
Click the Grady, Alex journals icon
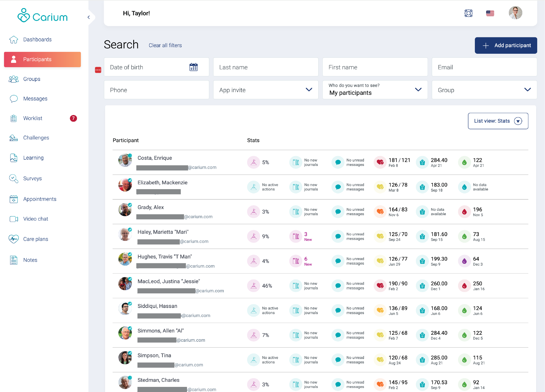(296, 212)
